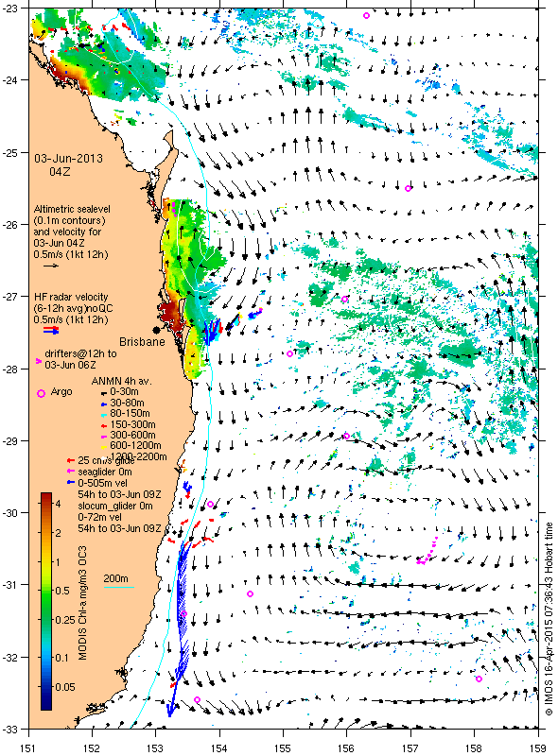Click the 'slocum_glider 0m' legend text

click(115, 506)
